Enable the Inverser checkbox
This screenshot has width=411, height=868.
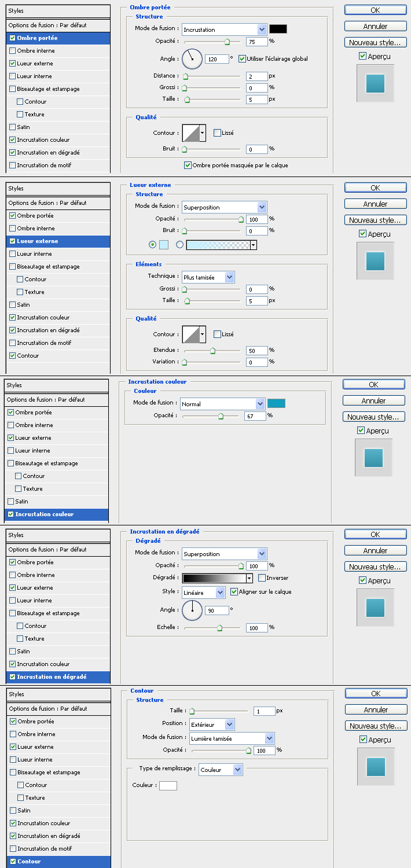tap(262, 578)
